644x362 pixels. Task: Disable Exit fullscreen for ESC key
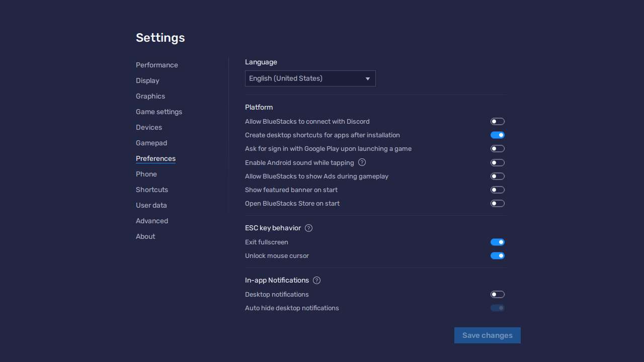tap(497, 242)
